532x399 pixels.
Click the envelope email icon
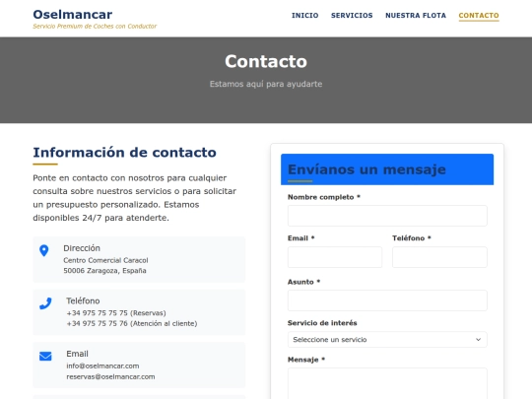click(x=45, y=357)
